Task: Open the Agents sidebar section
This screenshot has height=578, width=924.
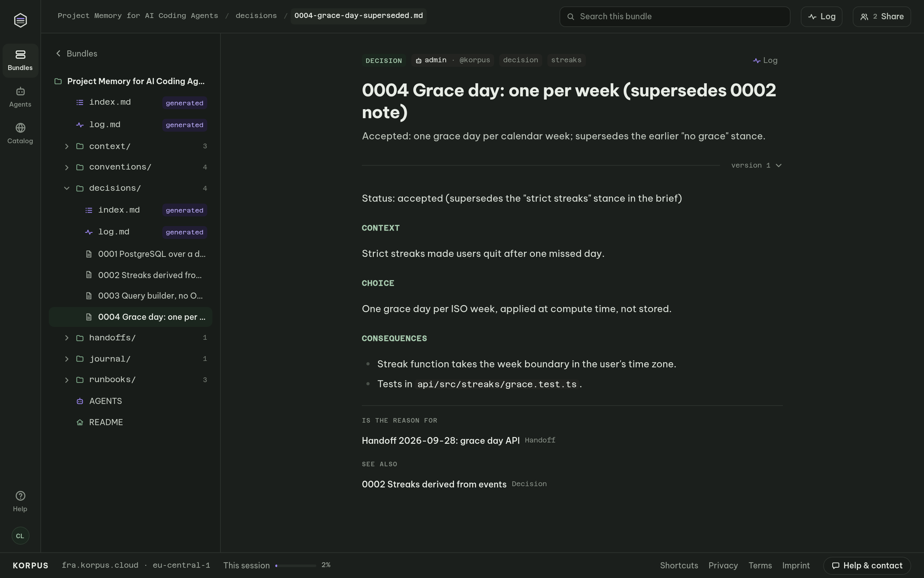Action: (x=20, y=97)
